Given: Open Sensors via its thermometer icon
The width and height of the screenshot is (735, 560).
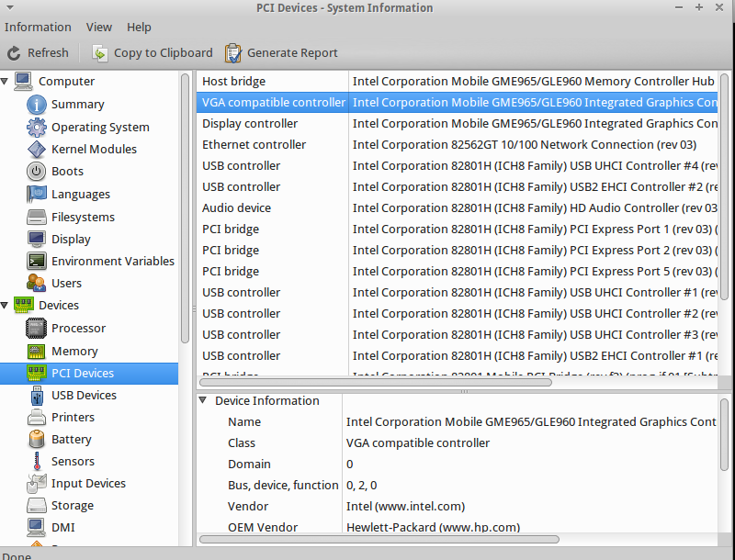Looking at the screenshot, I should pyautogui.click(x=37, y=462).
